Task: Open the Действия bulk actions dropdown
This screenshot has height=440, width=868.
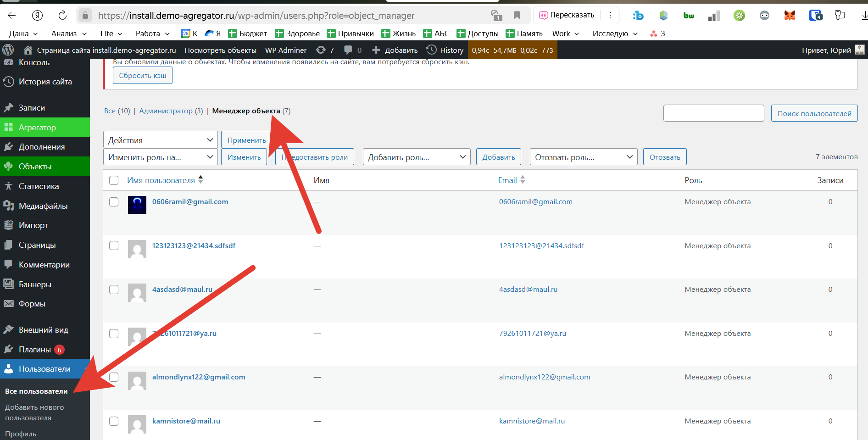Action: [x=160, y=140]
